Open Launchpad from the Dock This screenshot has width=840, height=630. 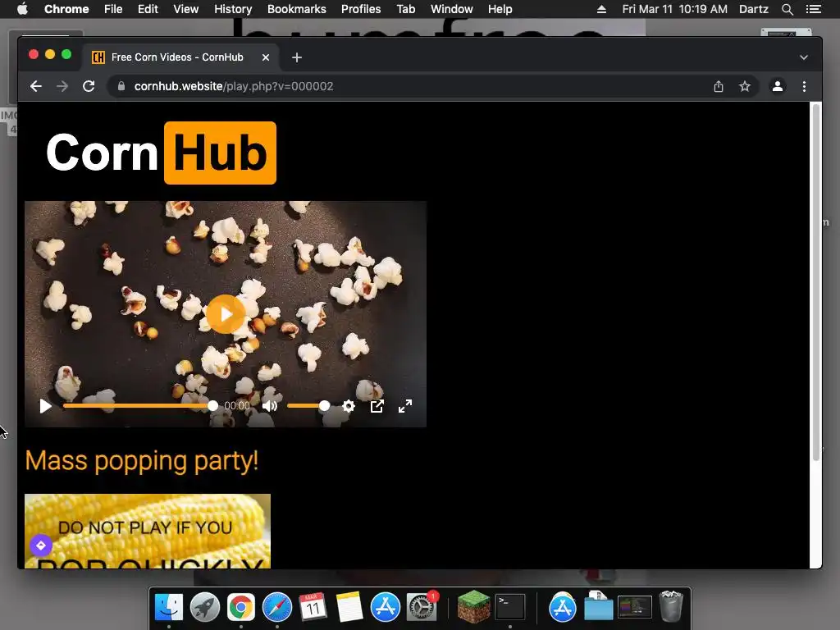pyautogui.click(x=204, y=607)
